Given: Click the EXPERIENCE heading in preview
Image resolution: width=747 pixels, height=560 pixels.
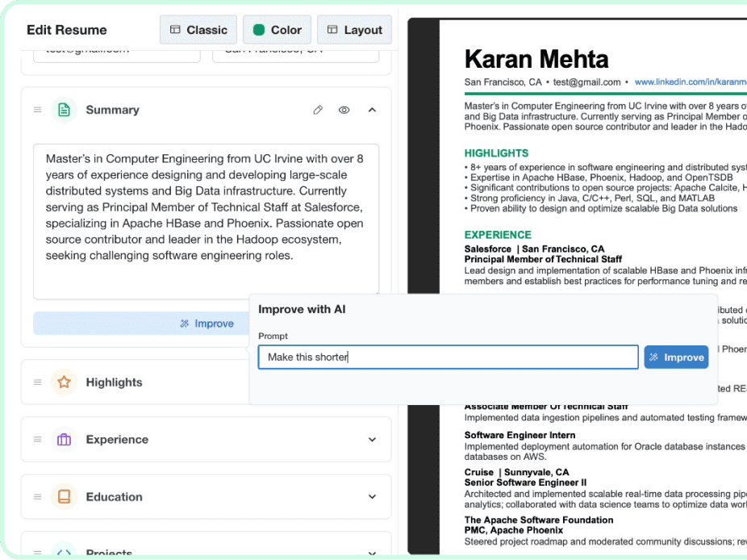Looking at the screenshot, I should pyautogui.click(x=498, y=235).
